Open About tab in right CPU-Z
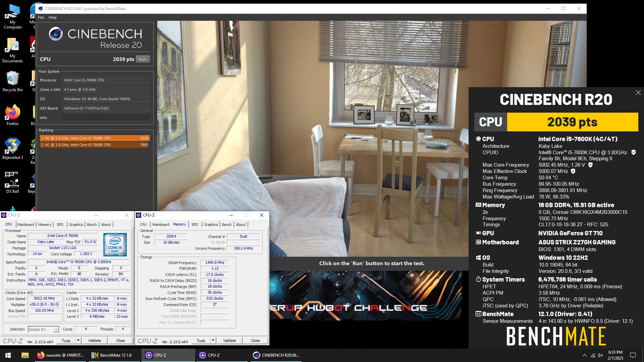 pyautogui.click(x=241, y=225)
